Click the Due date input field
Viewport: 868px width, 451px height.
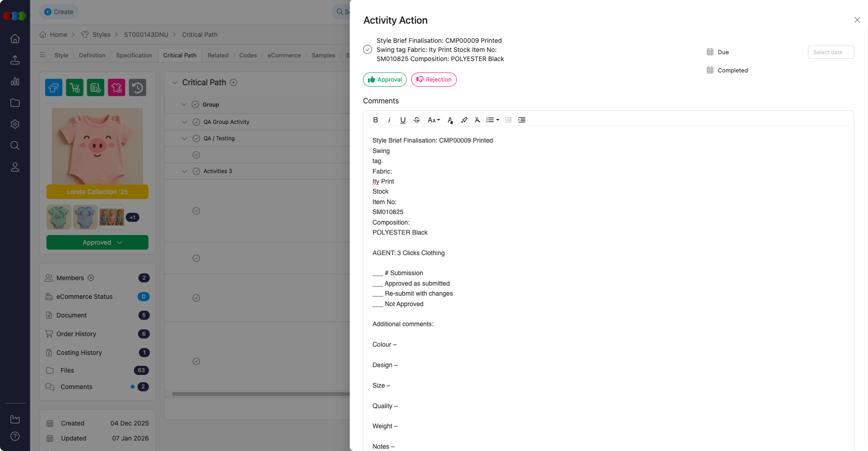(831, 52)
